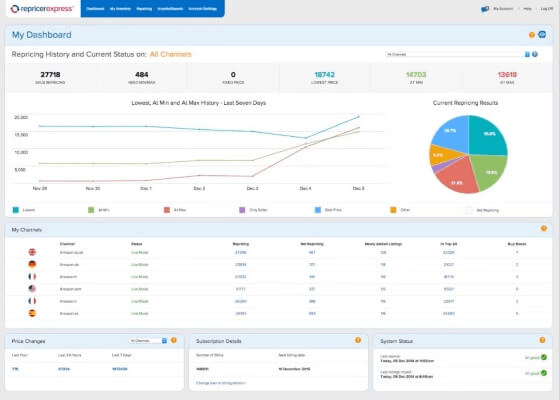Open the Account Settings menu item
This screenshot has height=400, width=559.
(x=202, y=9)
